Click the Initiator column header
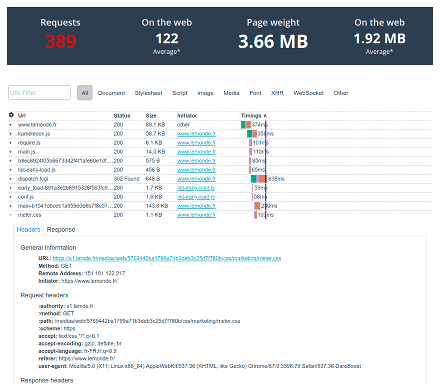The image size is (440, 385). click(x=187, y=115)
